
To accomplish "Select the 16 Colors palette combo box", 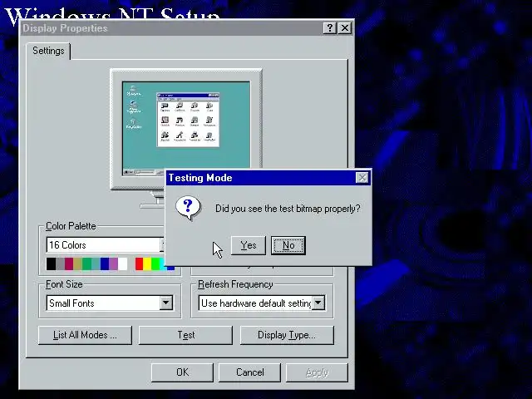I will (x=106, y=244).
